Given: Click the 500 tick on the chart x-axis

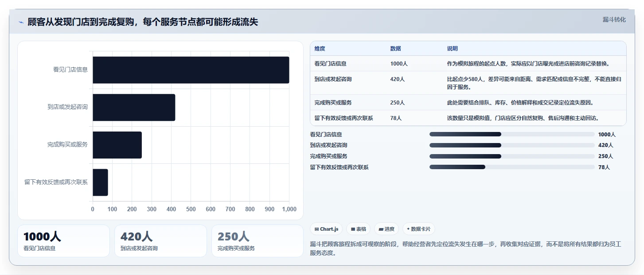Looking at the screenshot, I should click(191, 209).
